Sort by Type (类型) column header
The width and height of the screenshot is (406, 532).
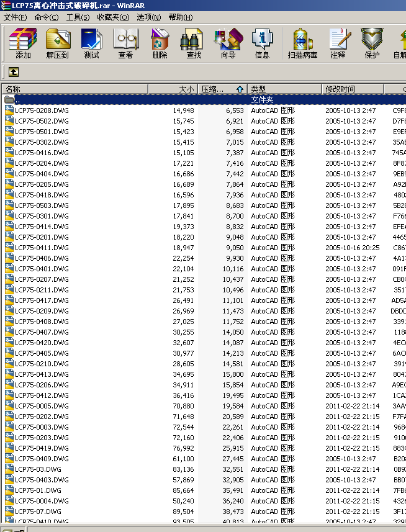point(284,89)
